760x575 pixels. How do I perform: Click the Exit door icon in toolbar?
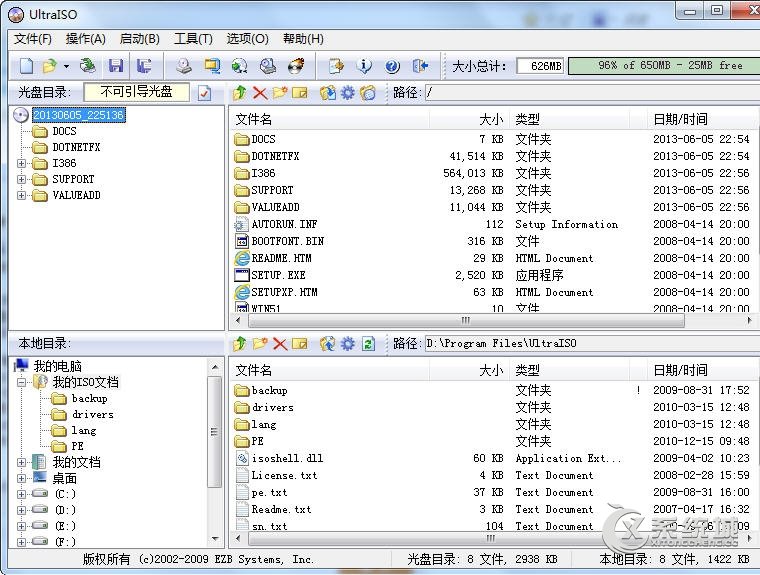tap(420, 66)
